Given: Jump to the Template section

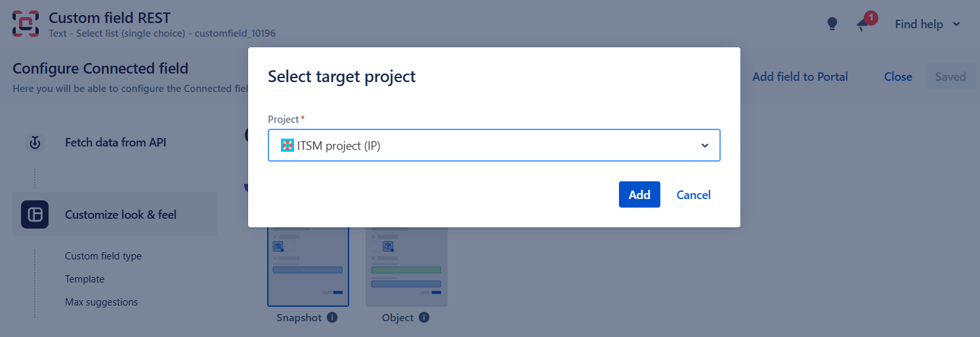Looking at the screenshot, I should [85, 279].
